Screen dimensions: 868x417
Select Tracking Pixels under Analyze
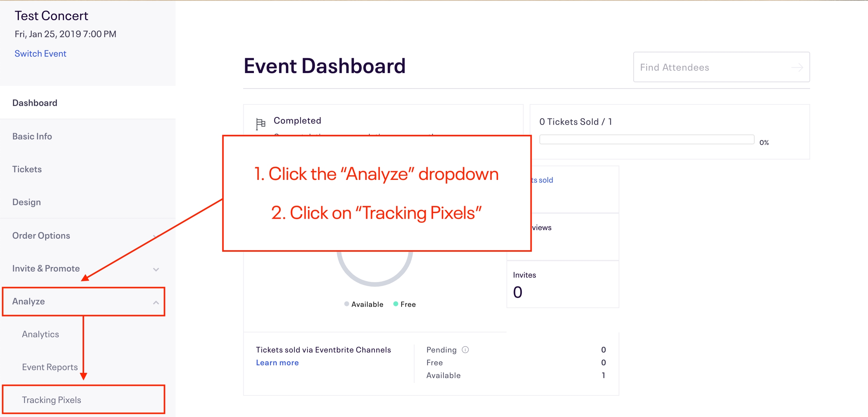(84, 400)
